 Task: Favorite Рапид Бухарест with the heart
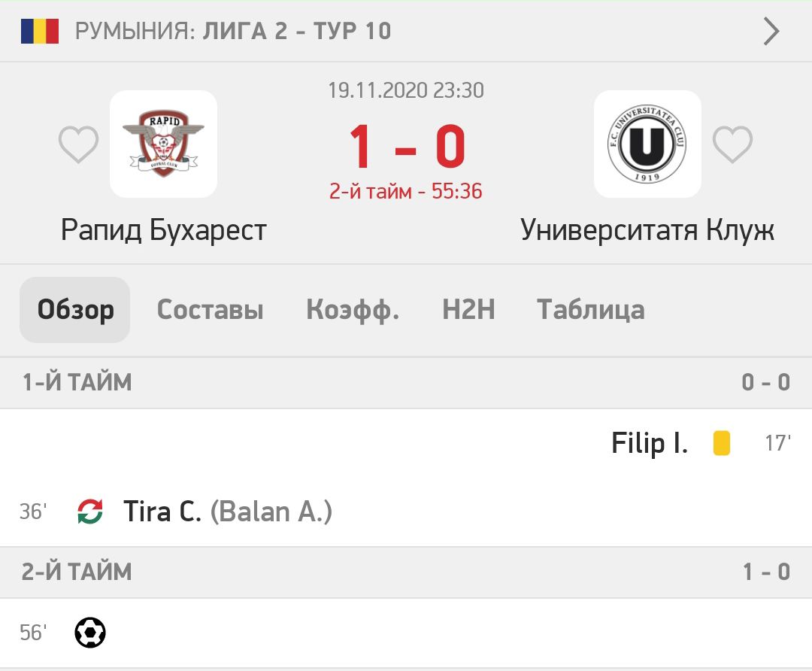[x=79, y=144]
